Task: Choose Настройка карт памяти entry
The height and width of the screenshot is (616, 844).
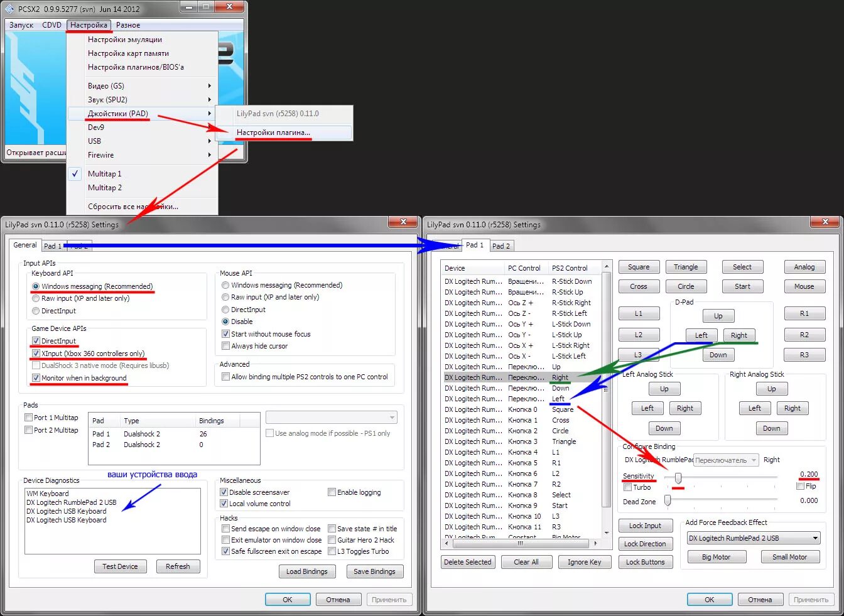Action: [x=128, y=53]
